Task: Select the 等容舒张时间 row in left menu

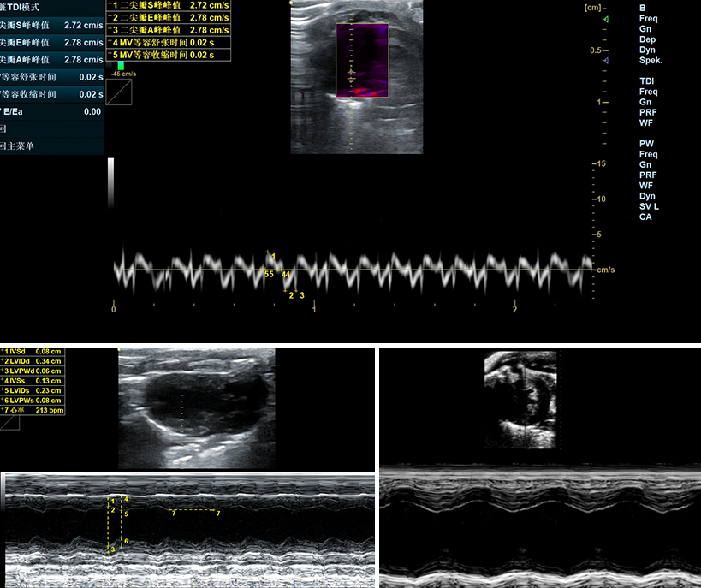Action: (x=52, y=77)
